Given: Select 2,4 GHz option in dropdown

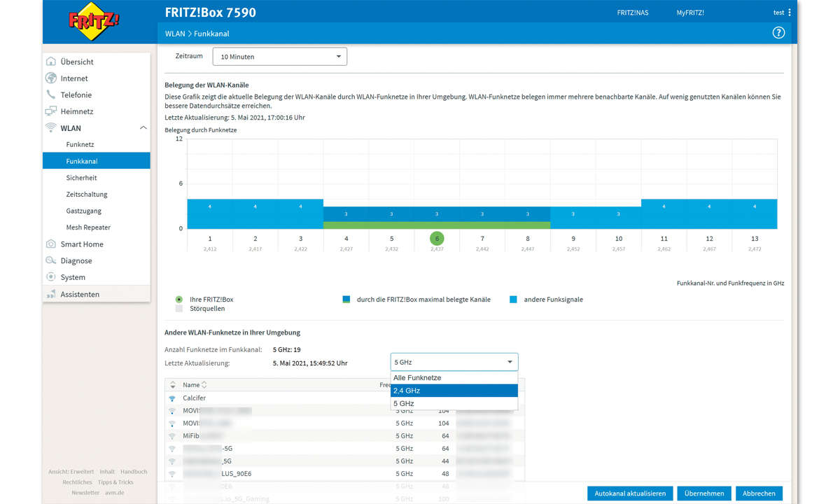Looking at the screenshot, I should pyautogui.click(x=454, y=391).
